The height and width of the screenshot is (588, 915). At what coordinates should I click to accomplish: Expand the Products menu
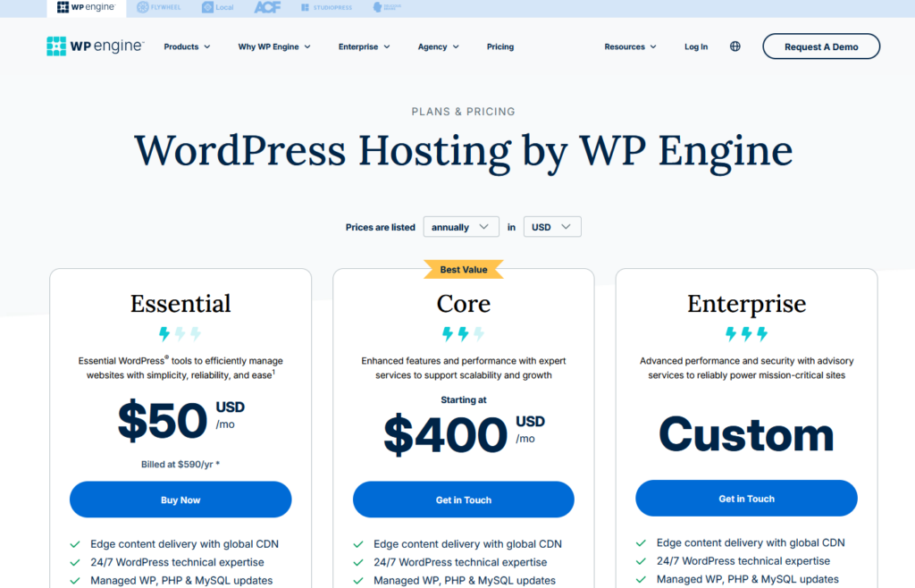tap(187, 46)
